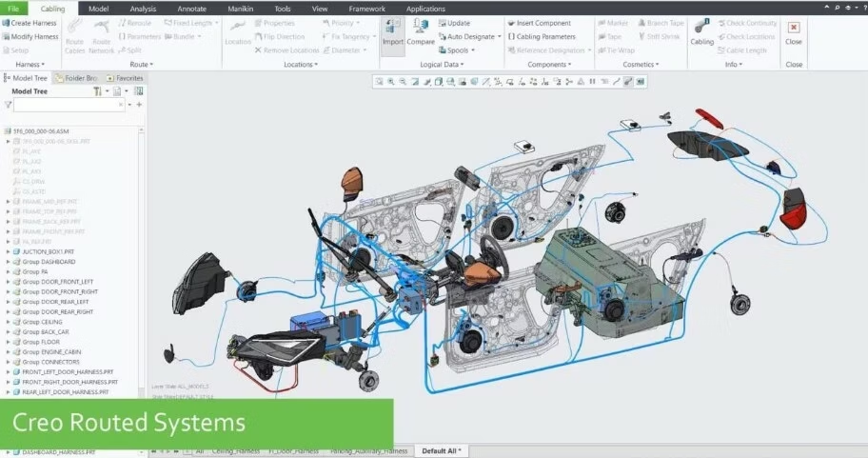Expand the Group DASHBOARD tree node
This screenshot has width=868, height=458.
8,262
